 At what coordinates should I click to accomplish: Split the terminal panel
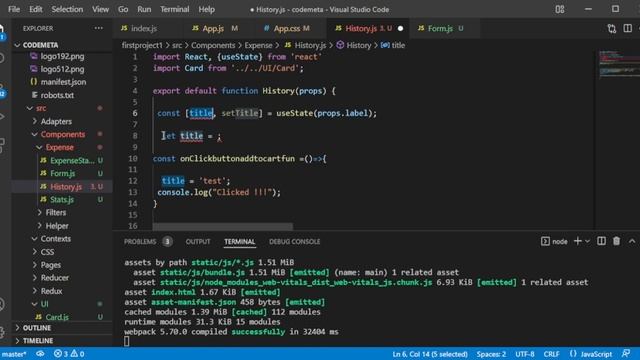coord(601,241)
